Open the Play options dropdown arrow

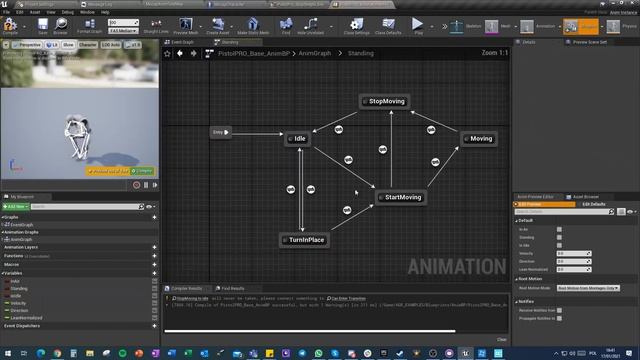point(432,27)
